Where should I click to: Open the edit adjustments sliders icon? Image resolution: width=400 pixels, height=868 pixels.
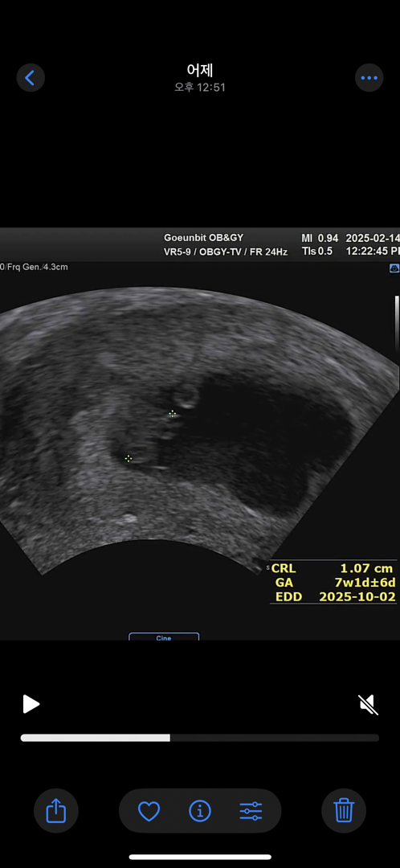[x=251, y=812]
